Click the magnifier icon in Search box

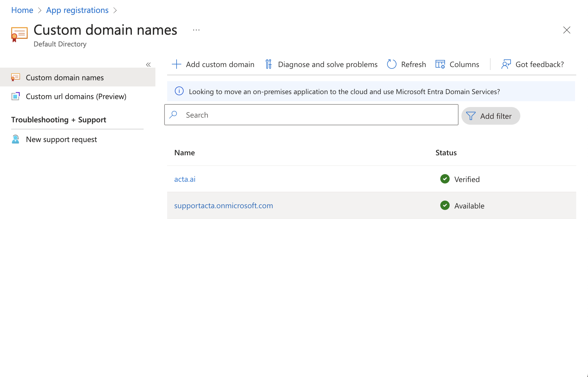pyautogui.click(x=173, y=115)
